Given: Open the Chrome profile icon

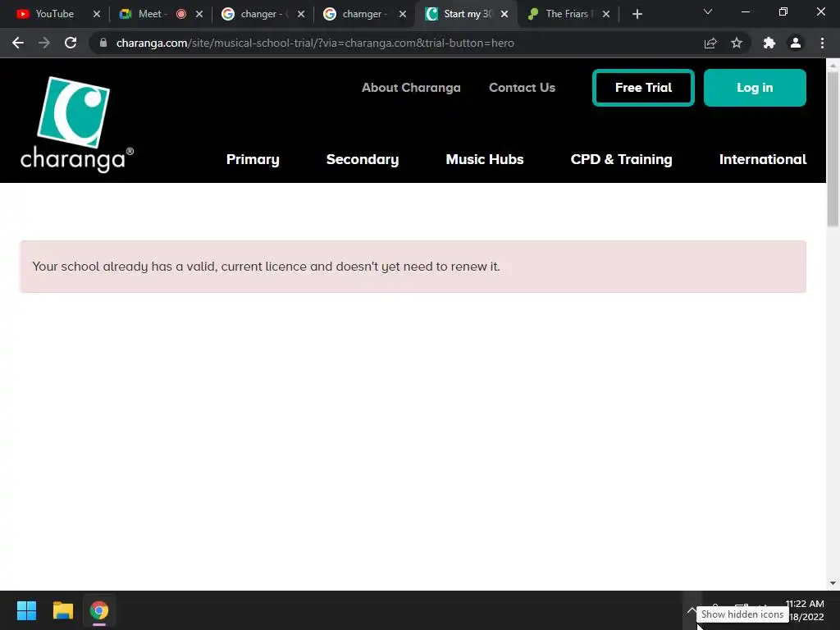Looking at the screenshot, I should point(796,43).
